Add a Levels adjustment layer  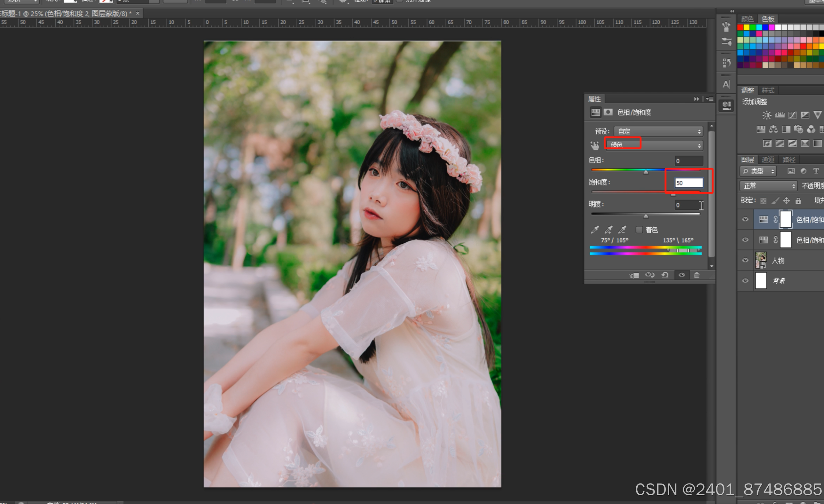(779, 115)
